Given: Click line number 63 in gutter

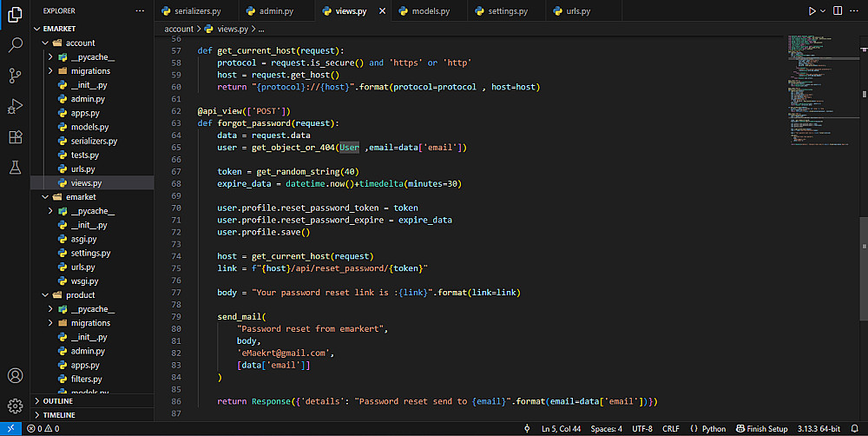Looking at the screenshot, I should [x=176, y=123].
